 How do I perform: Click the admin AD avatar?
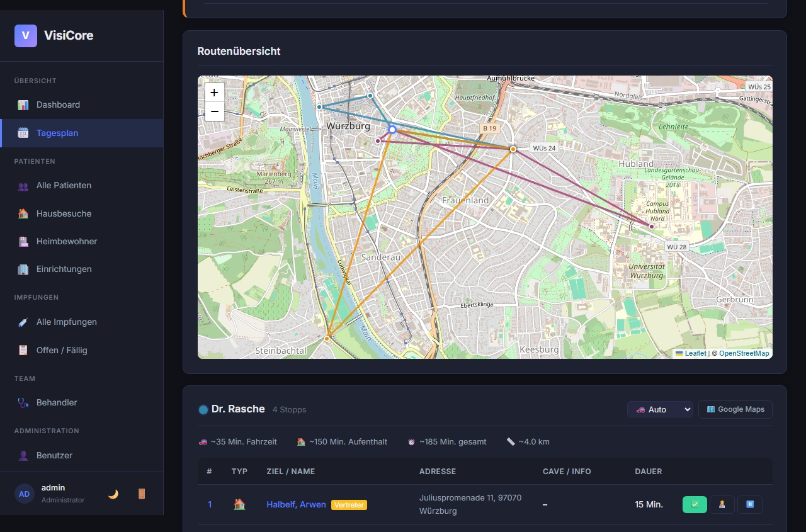[x=24, y=494]
